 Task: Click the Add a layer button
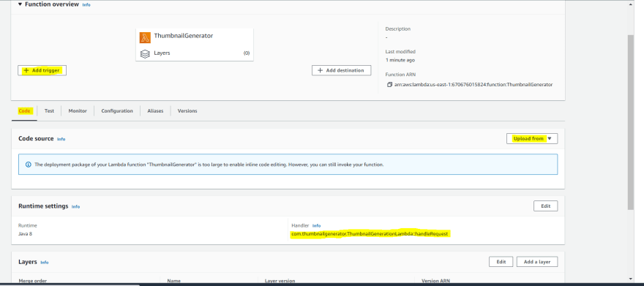(537, 262)
